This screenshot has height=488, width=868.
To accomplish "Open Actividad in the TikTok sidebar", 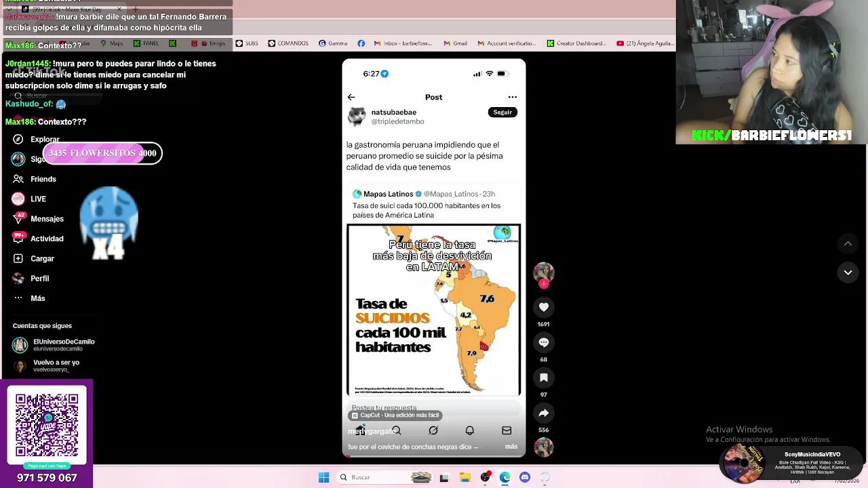I will pos(47,239).
